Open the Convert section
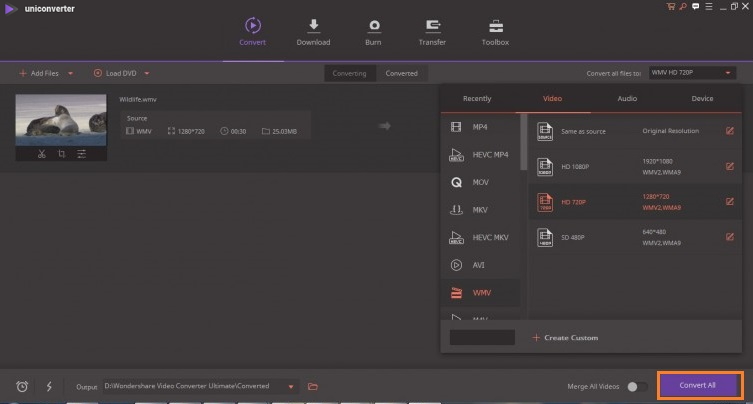The width and height of the screenshot is (753, 404). click(253, 32)
